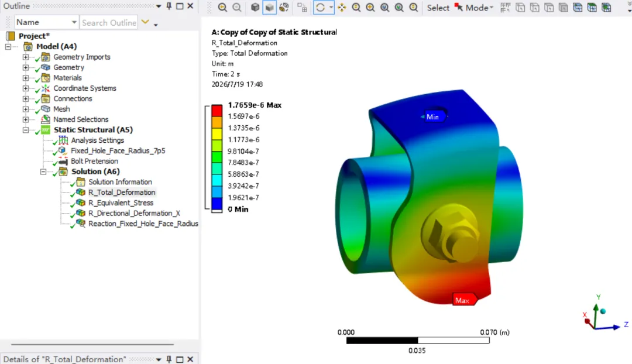Expand the Coordinate Systems node
Screen dimensions: 632x364
26,88
